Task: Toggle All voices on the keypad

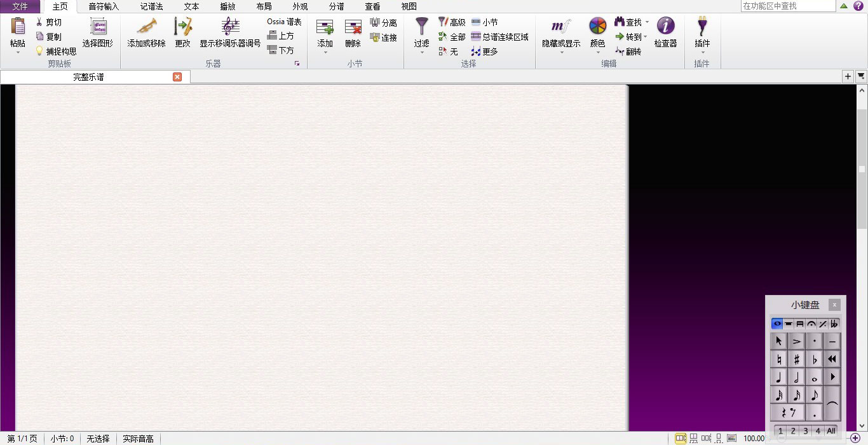Action: (831, 431)
